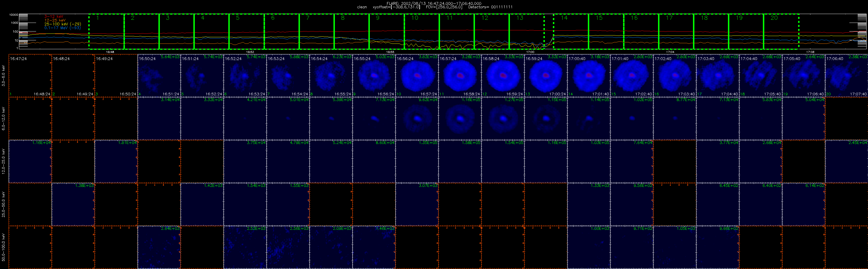The width and height of the screenshot is (868, 269).
Task: Click the orange 12-25 keV legend entry
Action: point(55,20)
